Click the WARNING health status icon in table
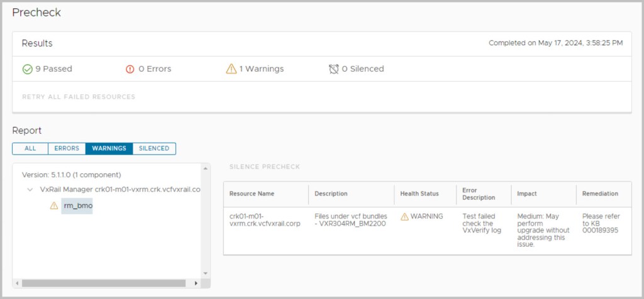The height and width of the screenshot is (299, 644). pos(404,217)
